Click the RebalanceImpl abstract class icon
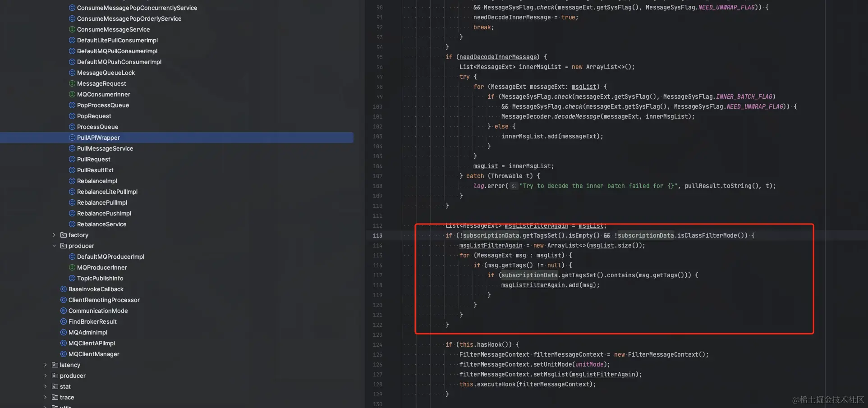Viewport: 868px width, 408px height. point(72,181)
